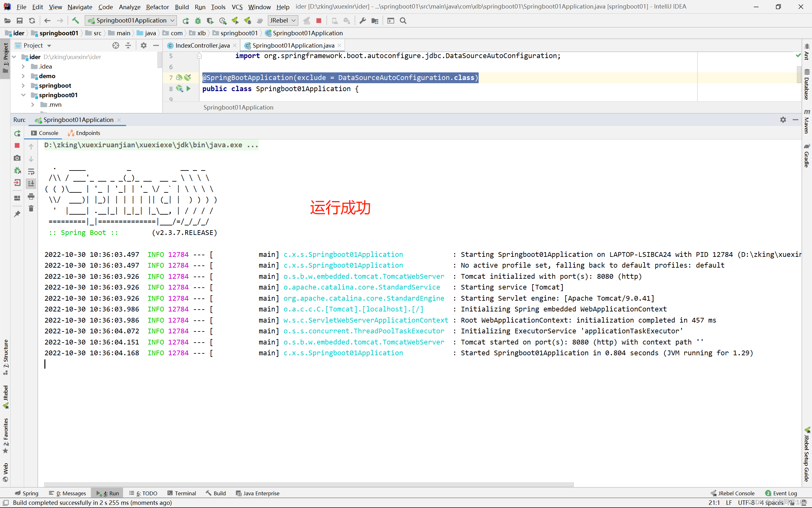The width and height of the screenshot is (812, 508).
Task: Hide the Project panel with minus icon
Action: tap(156, 45)
